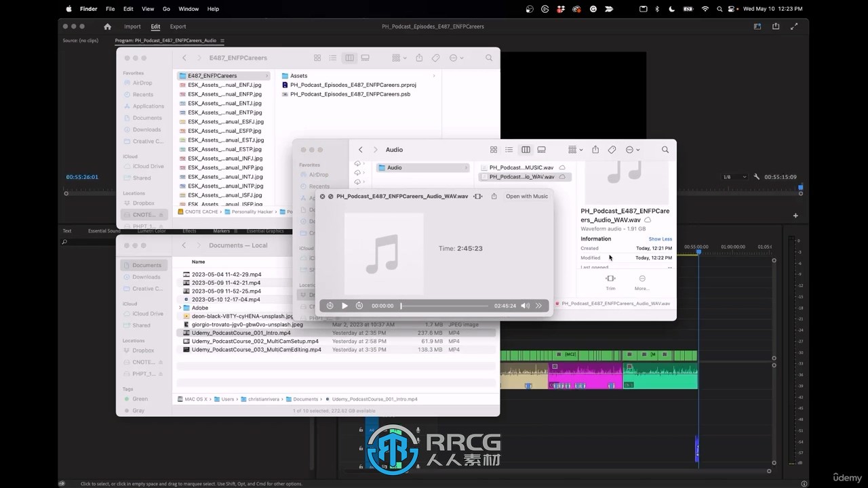The width and height of the screenshot is (868, 488).
Task: Open the More actions dropdown in Audio Finder
Action: click(x=632, y=150)
